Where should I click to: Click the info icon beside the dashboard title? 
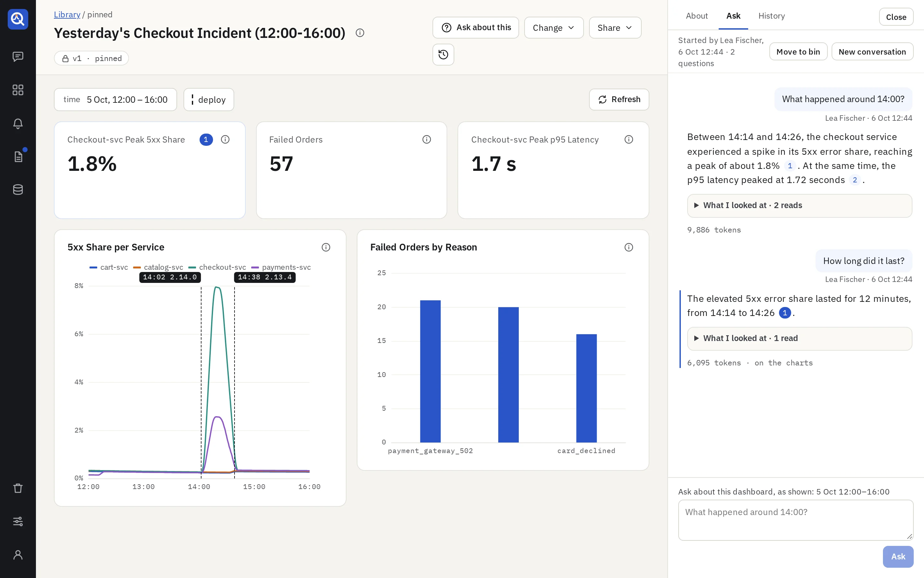[360, 33]
